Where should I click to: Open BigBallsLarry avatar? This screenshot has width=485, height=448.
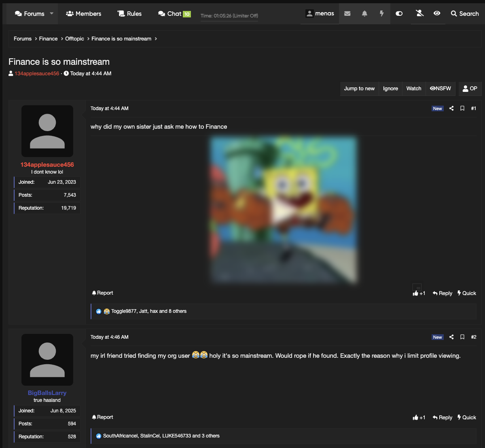(x=47, y=359)
